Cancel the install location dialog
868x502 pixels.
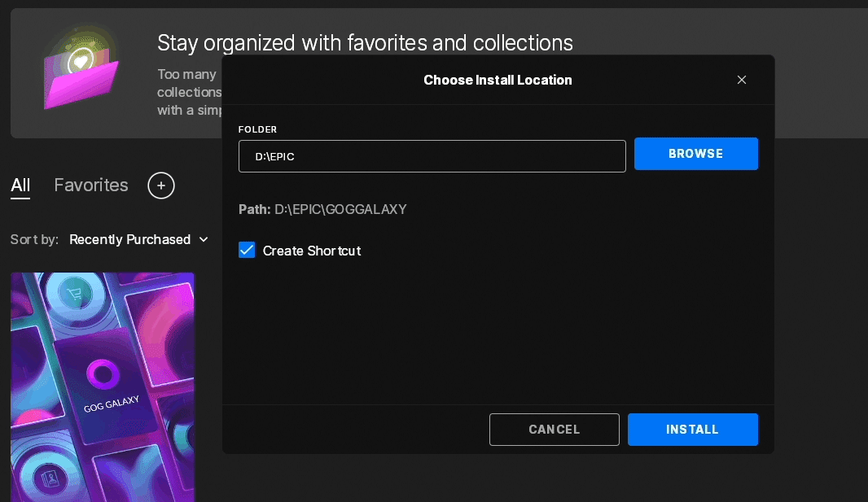click(x=555, y=430)
